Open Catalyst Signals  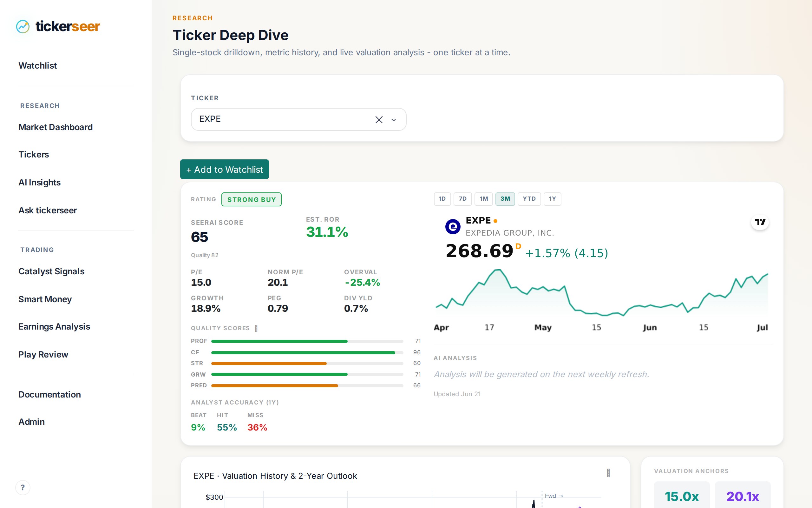[51, 271]
